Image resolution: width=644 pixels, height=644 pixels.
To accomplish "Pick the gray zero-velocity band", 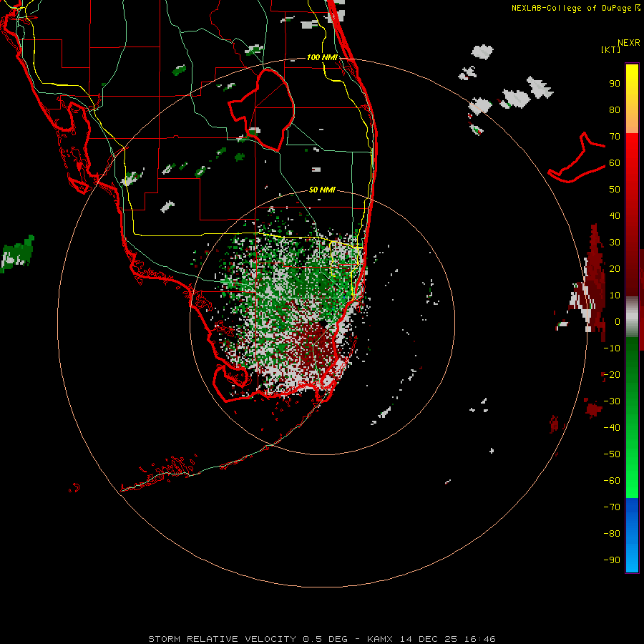I will tap(632, 316).
